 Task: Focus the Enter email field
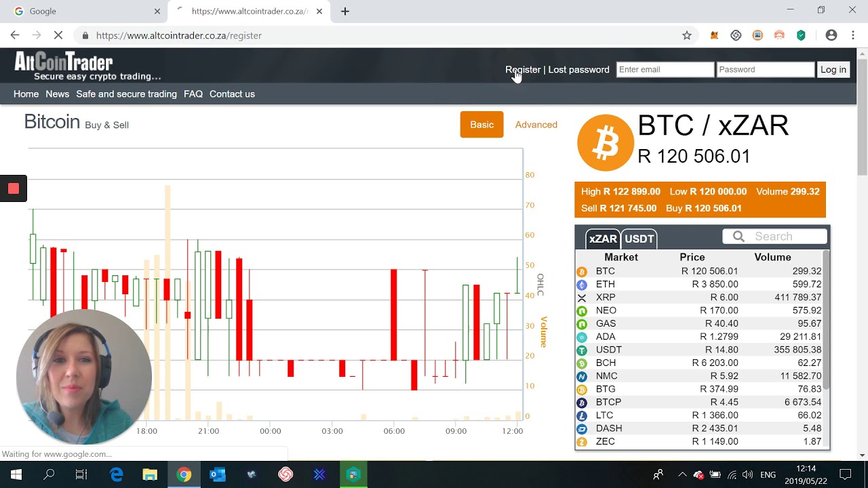665,70
